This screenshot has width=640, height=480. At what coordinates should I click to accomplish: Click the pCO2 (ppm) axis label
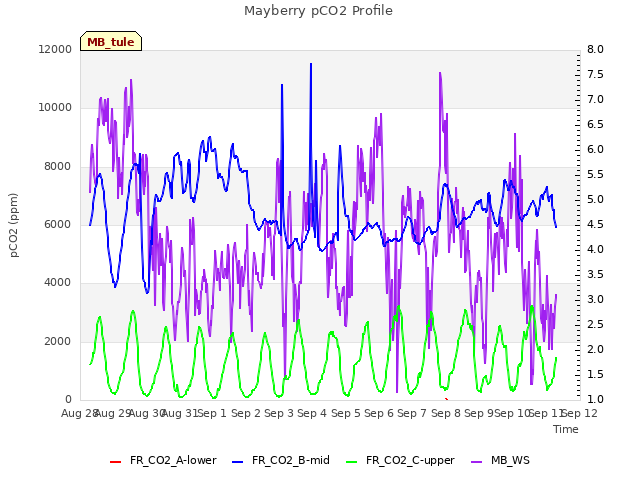(14, 225)
